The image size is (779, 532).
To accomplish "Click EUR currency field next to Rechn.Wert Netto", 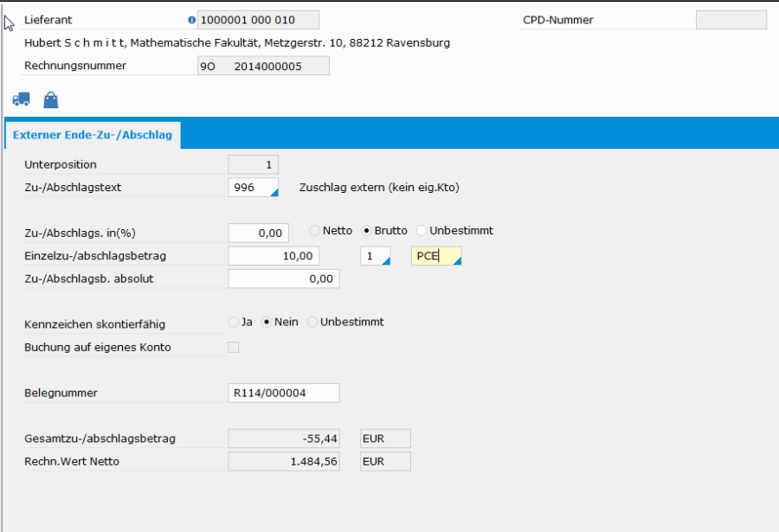I will (x=385, y=461).
